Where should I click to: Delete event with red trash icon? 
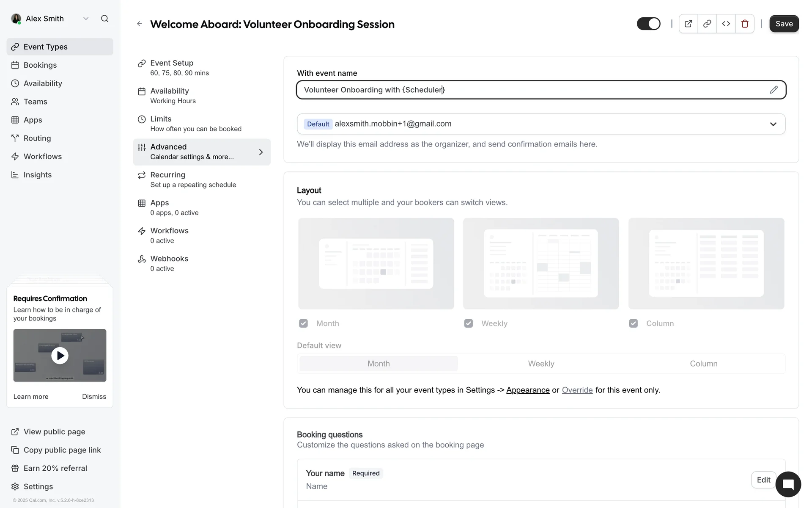pyautogui.click(x=745, y=24)
